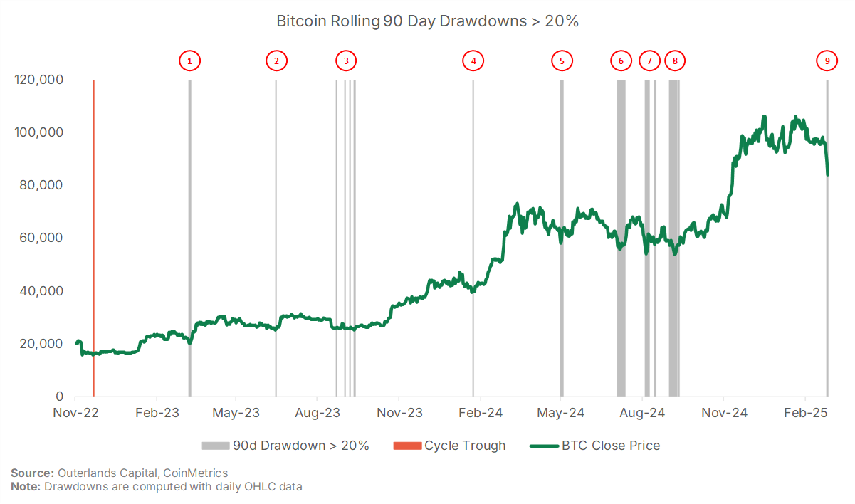Click the red circled marker number 1
This screenshot has height=504, width=855.
[189, 61]
